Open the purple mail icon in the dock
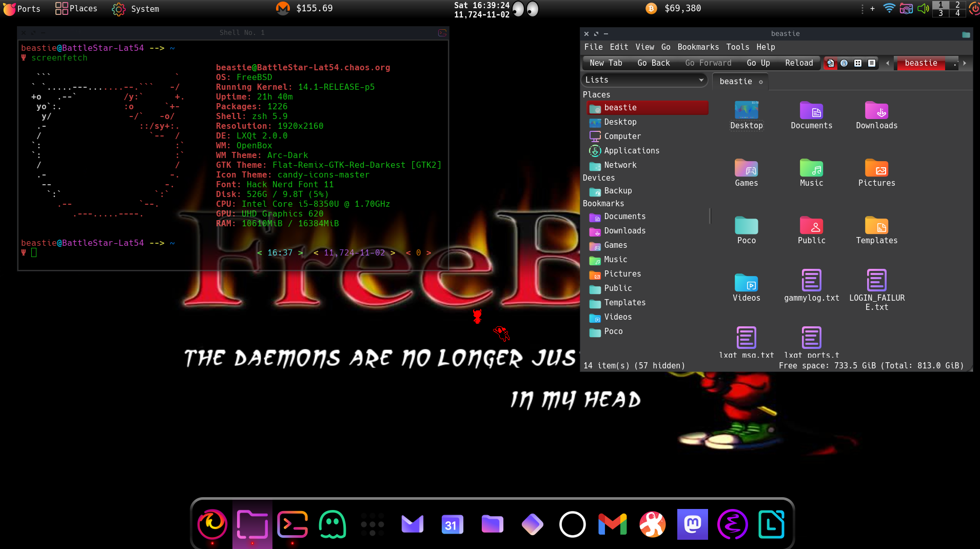The width and height of the screenshot is (980, 549). point(412,524)
